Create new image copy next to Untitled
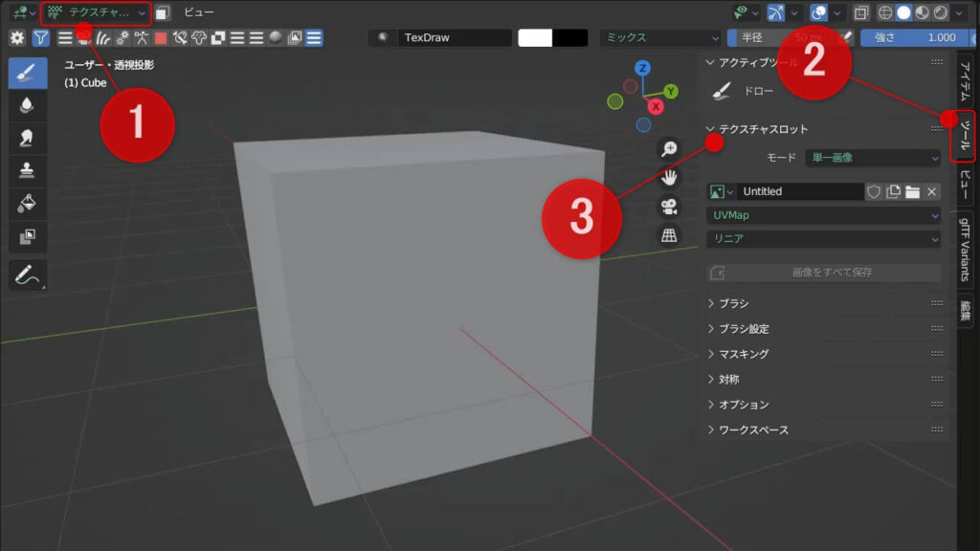 [x=893, y=191]
